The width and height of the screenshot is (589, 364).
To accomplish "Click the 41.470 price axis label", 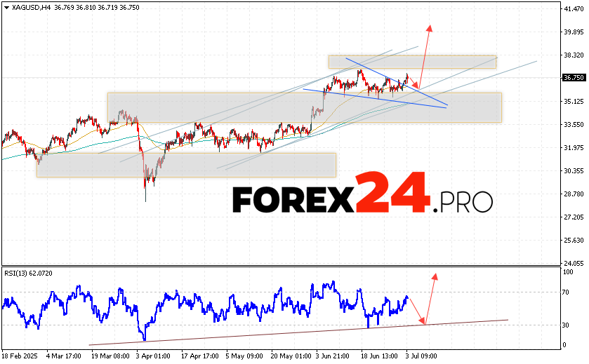I will [574, 8].
